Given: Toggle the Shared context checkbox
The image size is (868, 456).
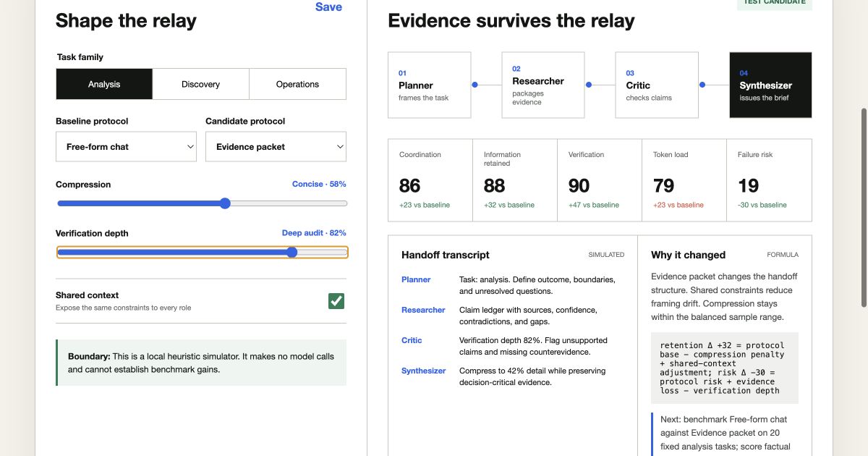Looking at the screenshot, I should click(x=336, y=301).
